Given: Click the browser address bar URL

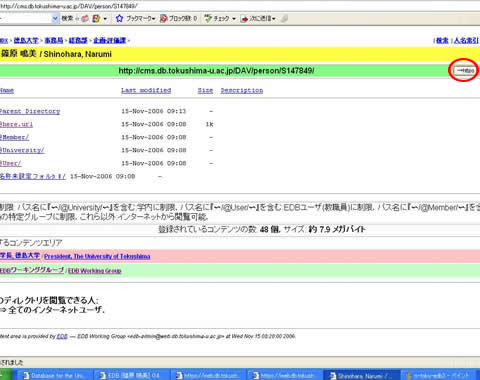Looking at the screenshot, I should point(69,6).
